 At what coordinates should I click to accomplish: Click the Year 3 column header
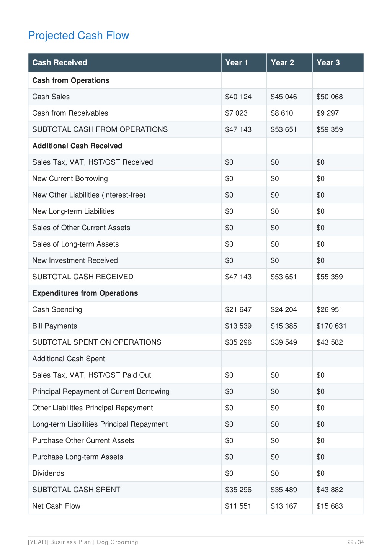tap(328, 62)
